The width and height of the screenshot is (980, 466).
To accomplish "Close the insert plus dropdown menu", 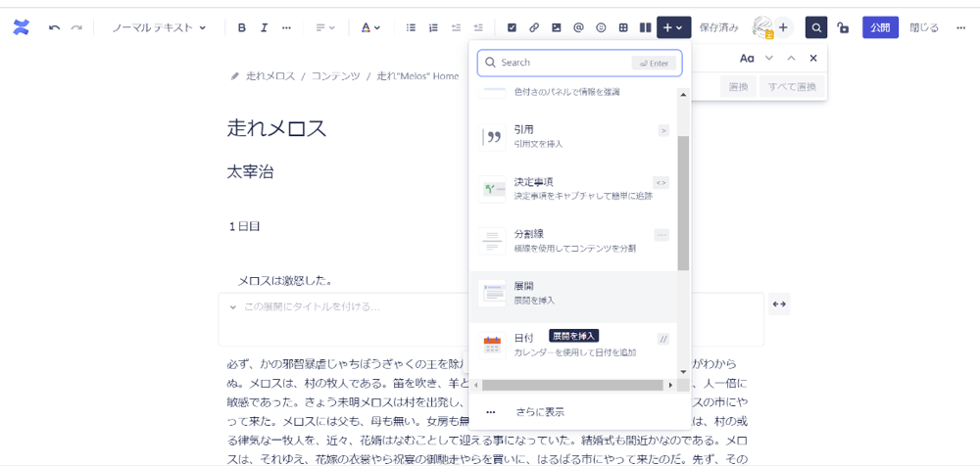I will point(673,27).
